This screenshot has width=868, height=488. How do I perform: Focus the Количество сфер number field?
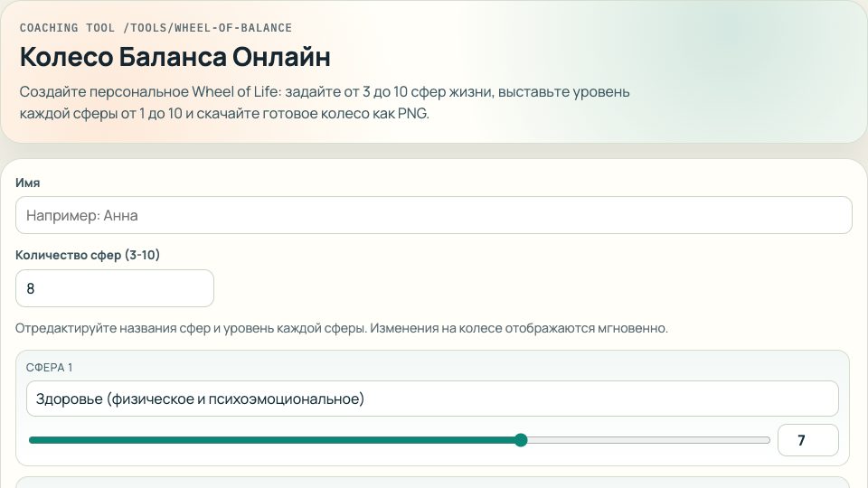click(115, 288)
